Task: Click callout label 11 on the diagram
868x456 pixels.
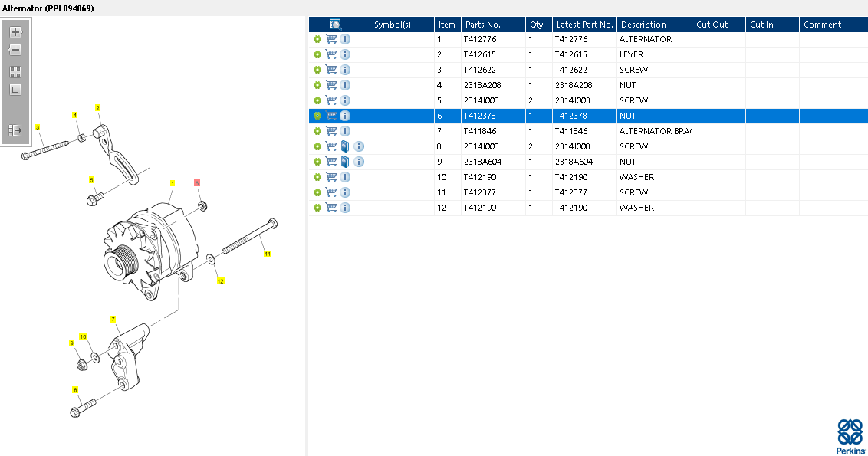Action: coord(268,254)
